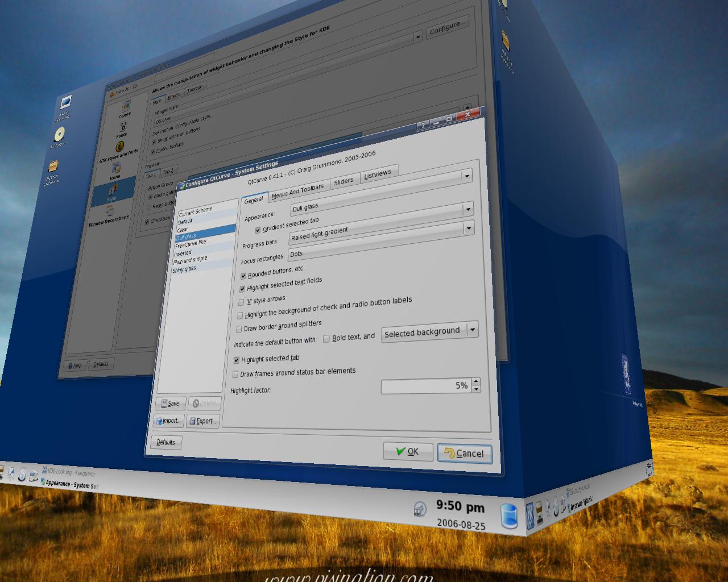Click the Configure... button in Appearance window
Image resolution: width=728 pixels, height=582 pixels.
pos(448,26)
